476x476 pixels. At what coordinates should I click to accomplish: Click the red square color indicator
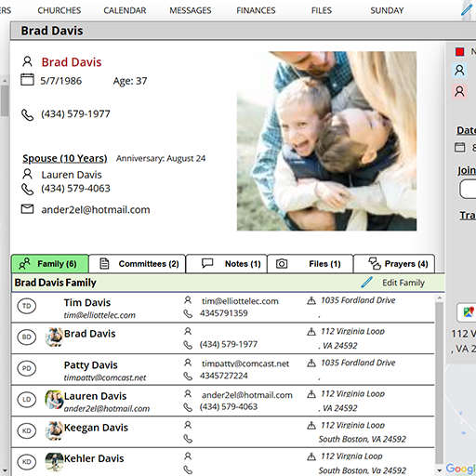click(x=459, y=51)
